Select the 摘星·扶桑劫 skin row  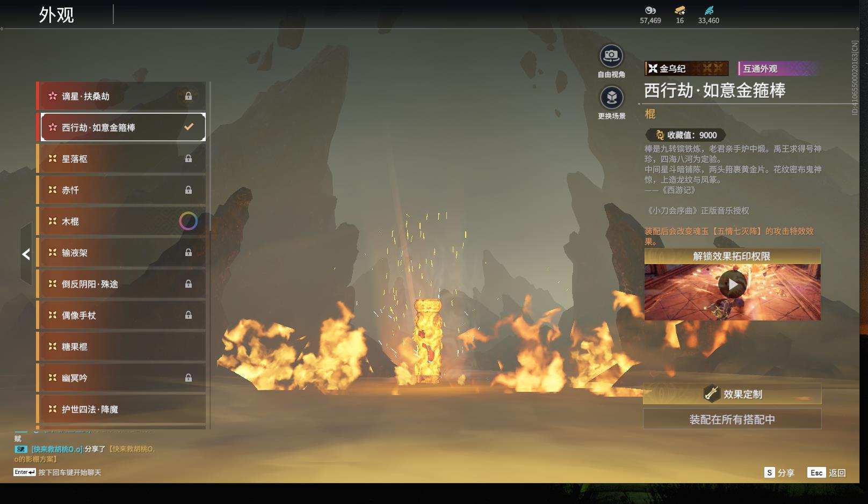coord(121,96)
